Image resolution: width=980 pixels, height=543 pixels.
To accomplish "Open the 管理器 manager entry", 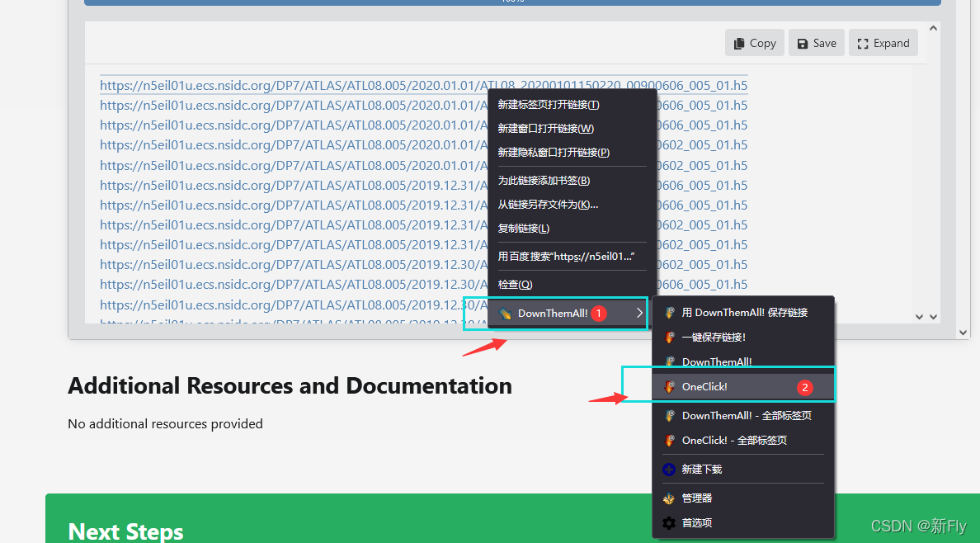I will [x=743, y=498].
